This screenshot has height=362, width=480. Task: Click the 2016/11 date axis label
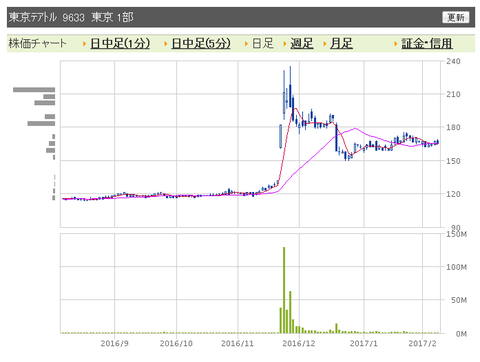click(x=237, y=343)
